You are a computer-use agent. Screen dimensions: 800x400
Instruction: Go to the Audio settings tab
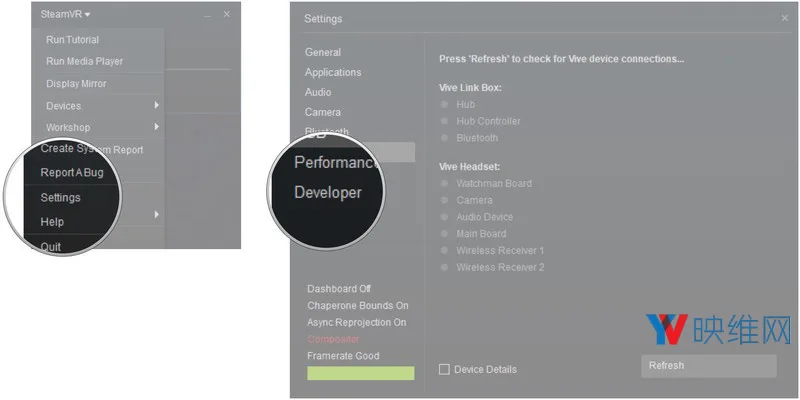(x=318, y=92)
